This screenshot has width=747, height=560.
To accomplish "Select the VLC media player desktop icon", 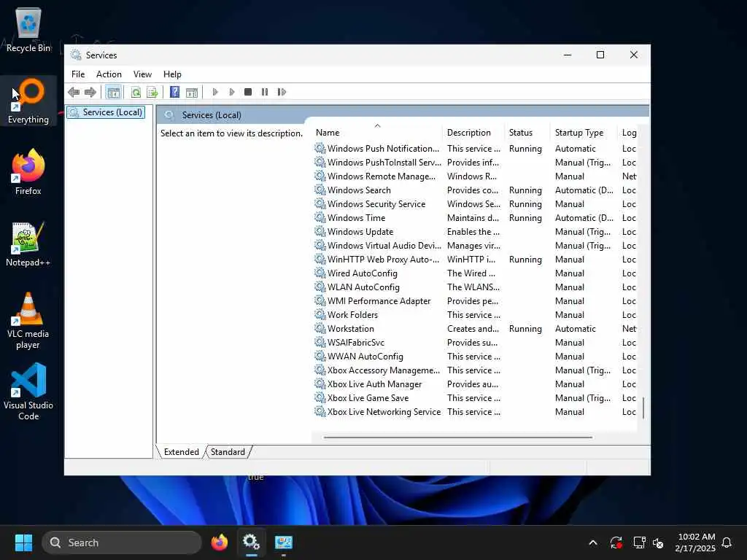I will (x=28, y=321).
